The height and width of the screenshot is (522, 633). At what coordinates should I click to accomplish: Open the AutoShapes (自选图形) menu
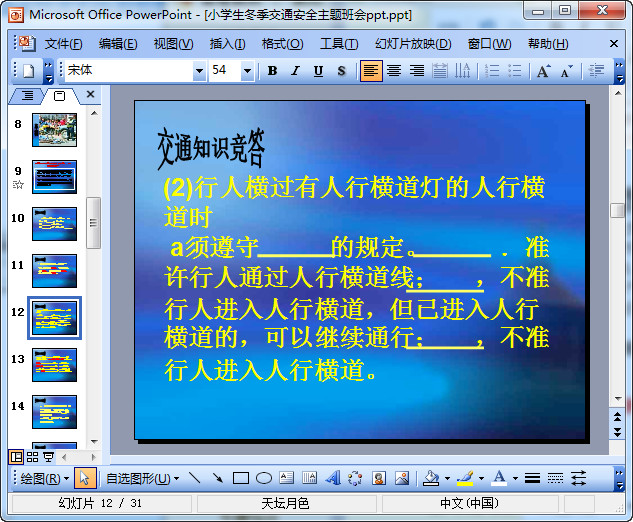point(140,479)
